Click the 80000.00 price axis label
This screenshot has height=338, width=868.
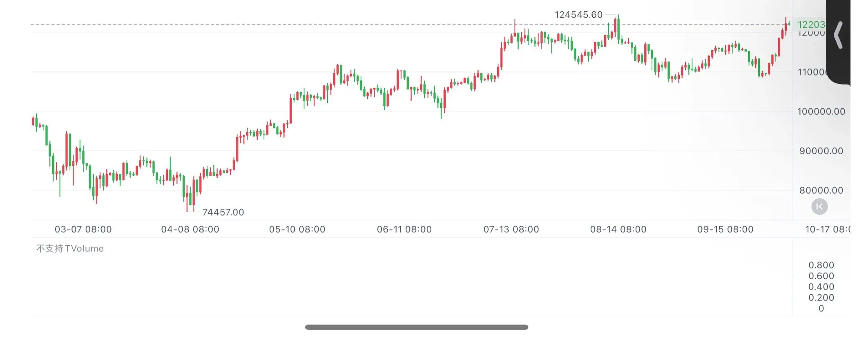[x=821, y=190]
